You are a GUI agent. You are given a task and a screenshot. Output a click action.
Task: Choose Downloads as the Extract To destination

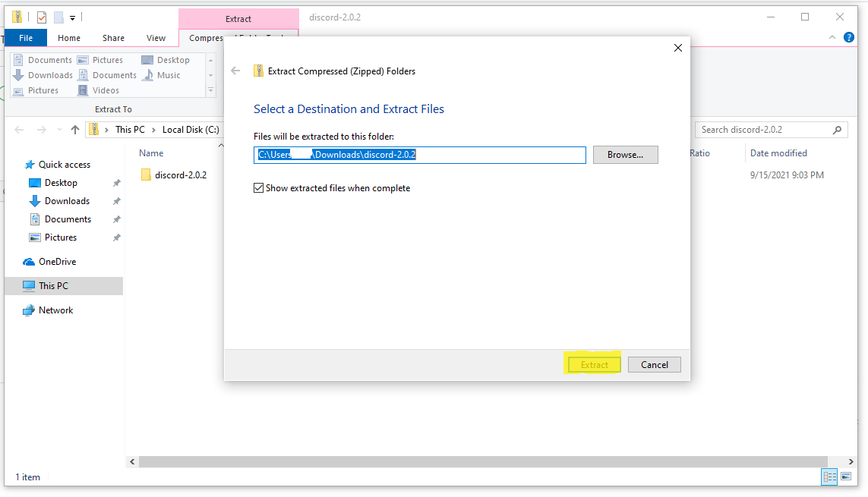pos(43,75)
